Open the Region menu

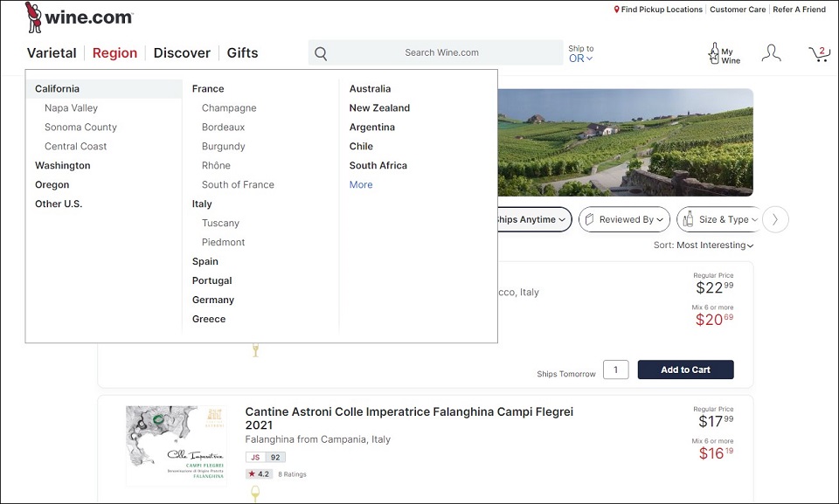[114, 53]
